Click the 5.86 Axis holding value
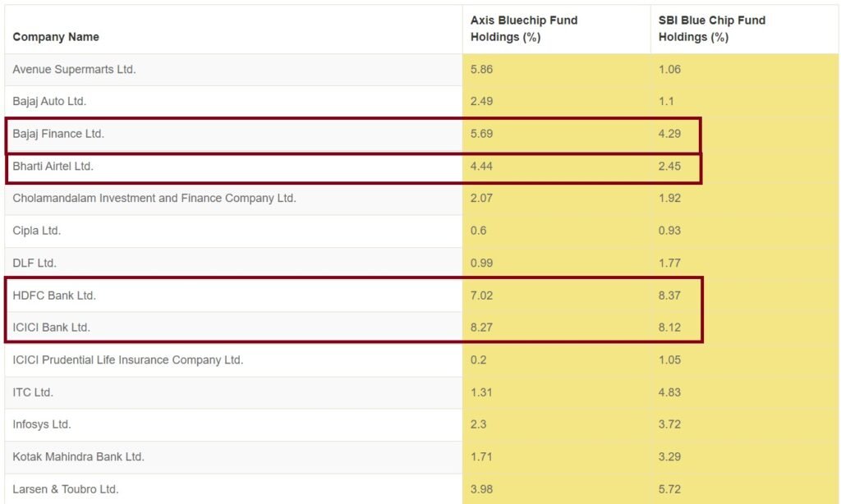The image size is (841, 504). [x=482, y=70]
